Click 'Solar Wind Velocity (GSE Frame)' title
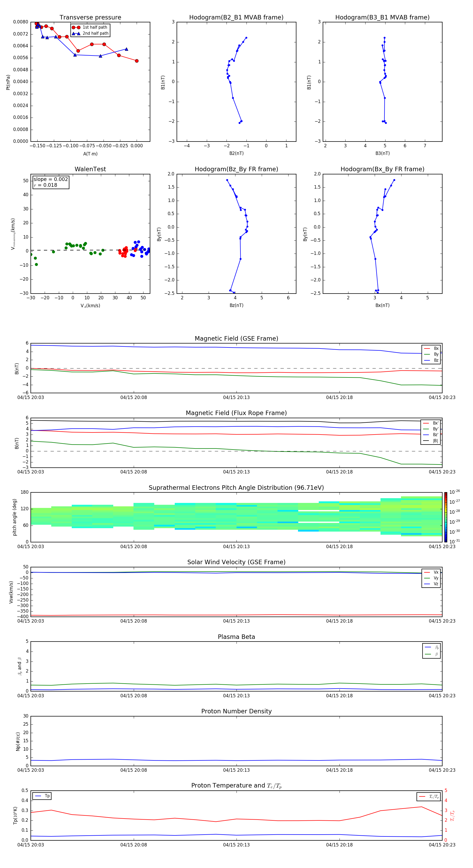 point(236,562)
